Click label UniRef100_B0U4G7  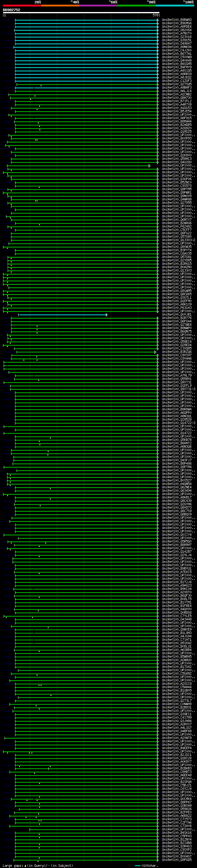point(177,856)
